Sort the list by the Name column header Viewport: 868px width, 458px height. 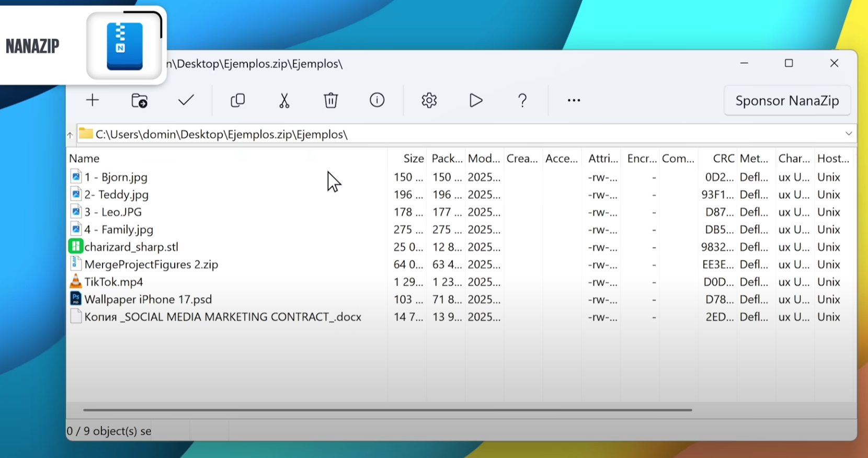(x=85, y=158)
